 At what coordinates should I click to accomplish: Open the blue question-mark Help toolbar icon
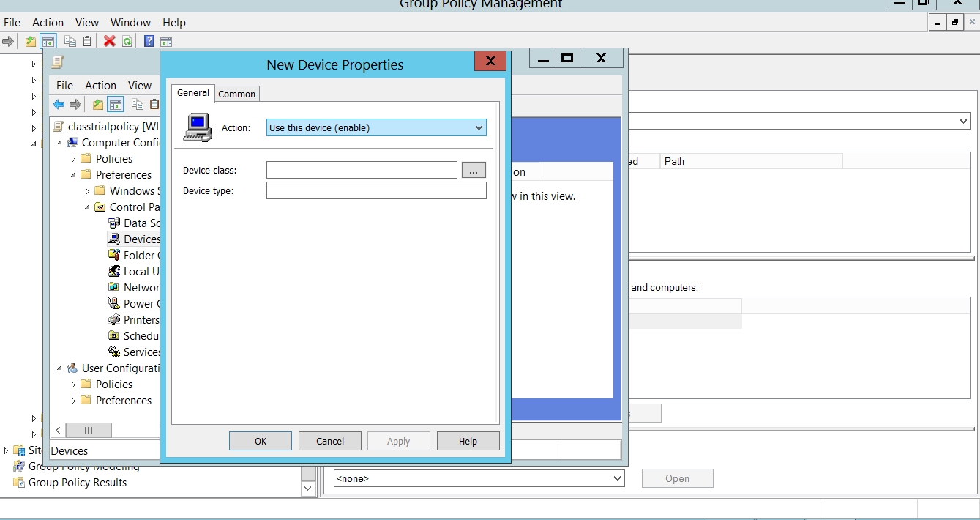[149, 41]
